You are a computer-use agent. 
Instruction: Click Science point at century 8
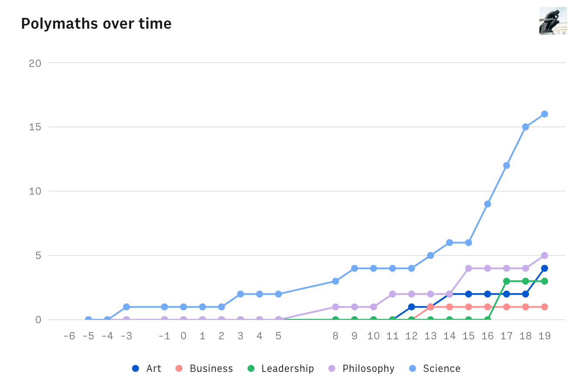coord(335,281)
